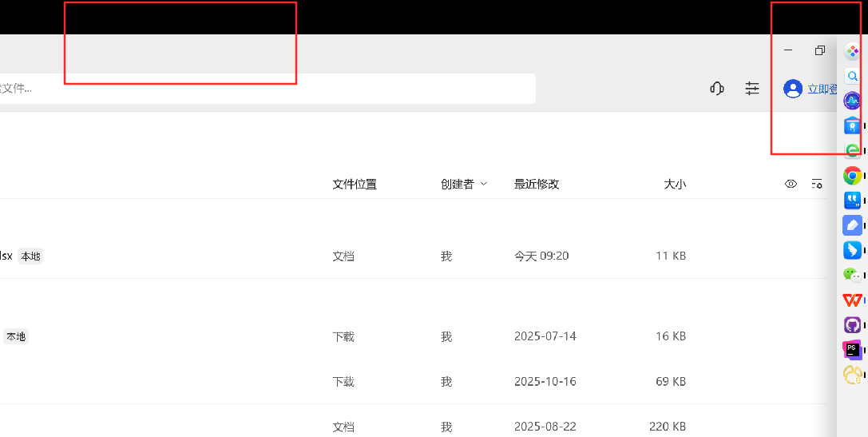Open the magnifier search icon in the dock
The height and width of the screenshot is (437, 868).
853,76
